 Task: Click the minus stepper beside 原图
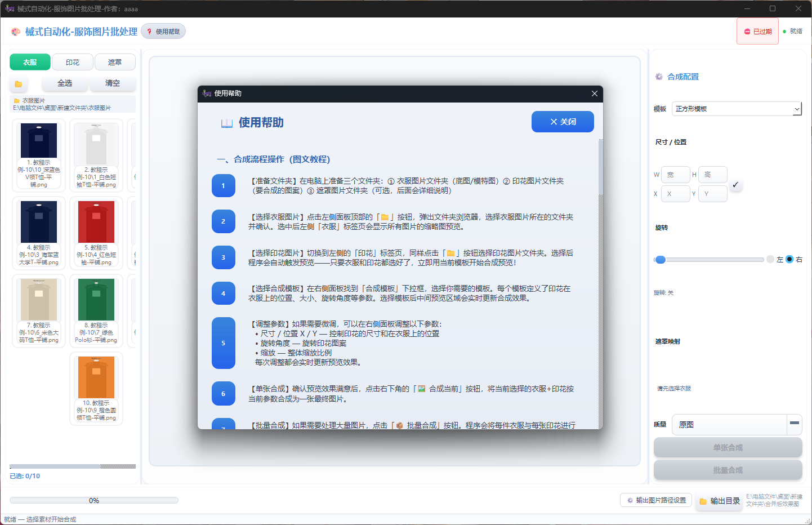[x=795, y=423]
